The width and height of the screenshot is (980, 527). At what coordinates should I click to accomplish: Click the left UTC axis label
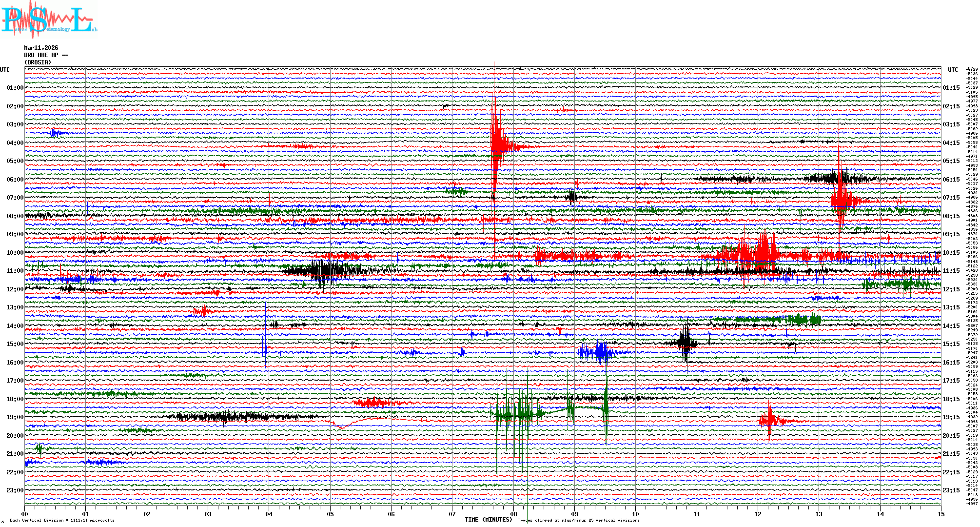tap(5, 70)
